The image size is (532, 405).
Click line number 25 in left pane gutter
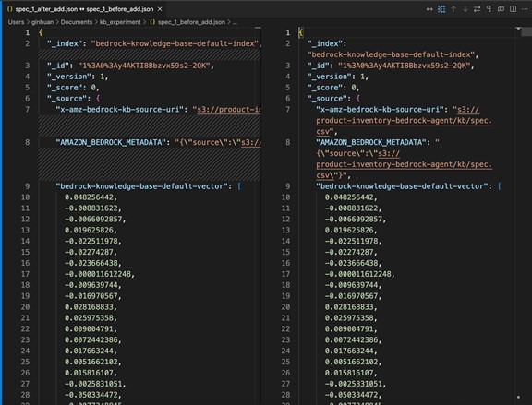26,362
